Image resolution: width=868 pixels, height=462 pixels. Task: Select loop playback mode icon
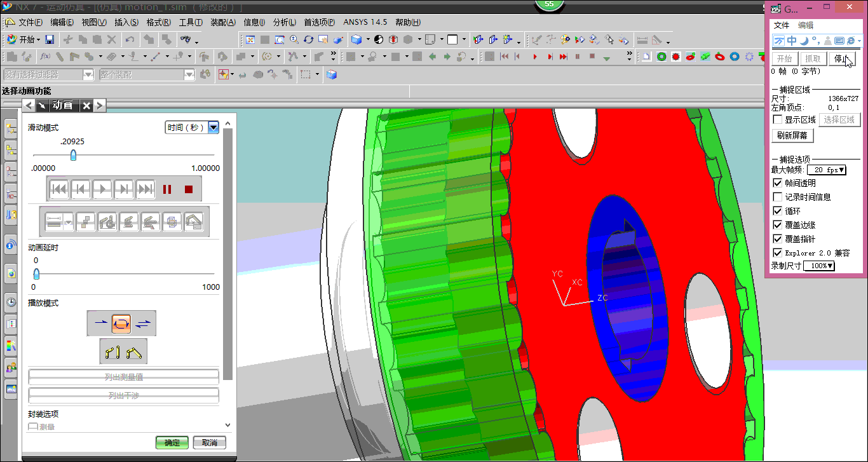point(121,323)
